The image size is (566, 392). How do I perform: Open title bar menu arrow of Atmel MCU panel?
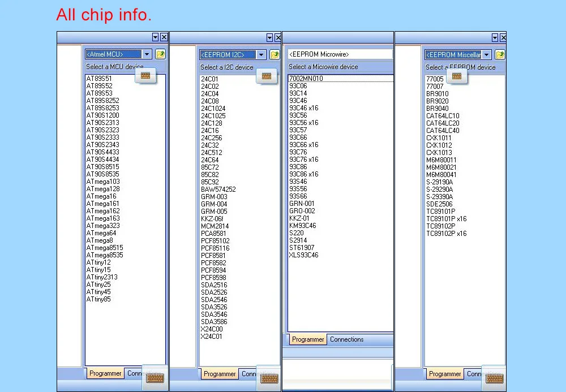pos(155,37)
